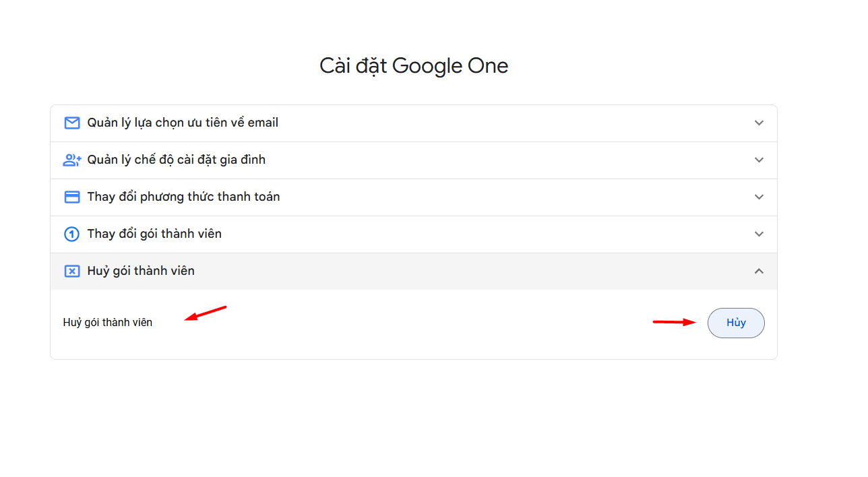Open Thay đổi gói thành viên row
Image resolution: width=868 pixels, height=477 pixels.
(x=414, y=234)
